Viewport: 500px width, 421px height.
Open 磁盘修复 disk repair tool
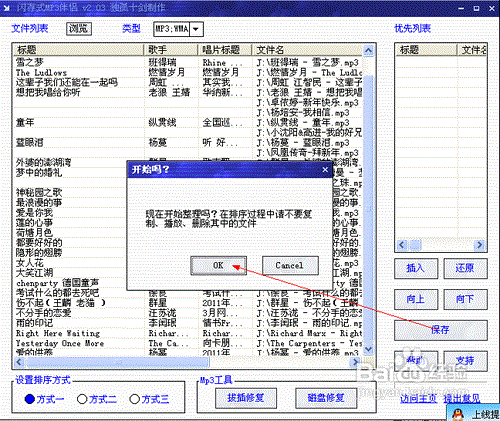pos(326,398)
